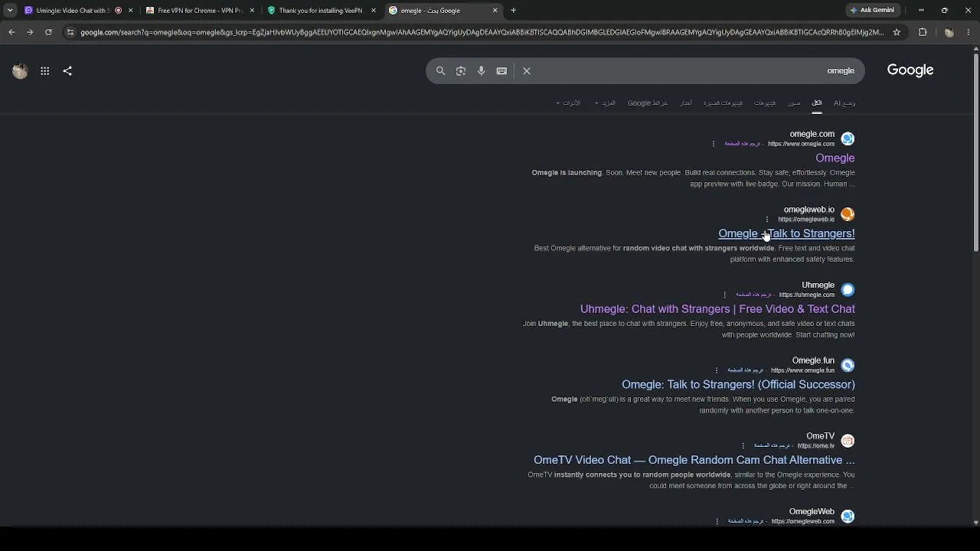Open options for the Omegle.fun result
980x551 pixels.
(x=717, y=370)
